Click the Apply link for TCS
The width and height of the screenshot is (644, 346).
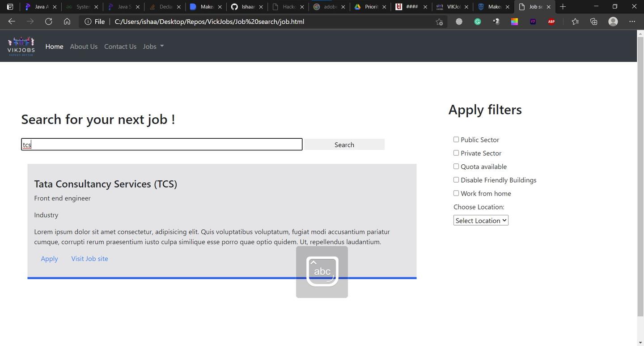pos(49,259)
